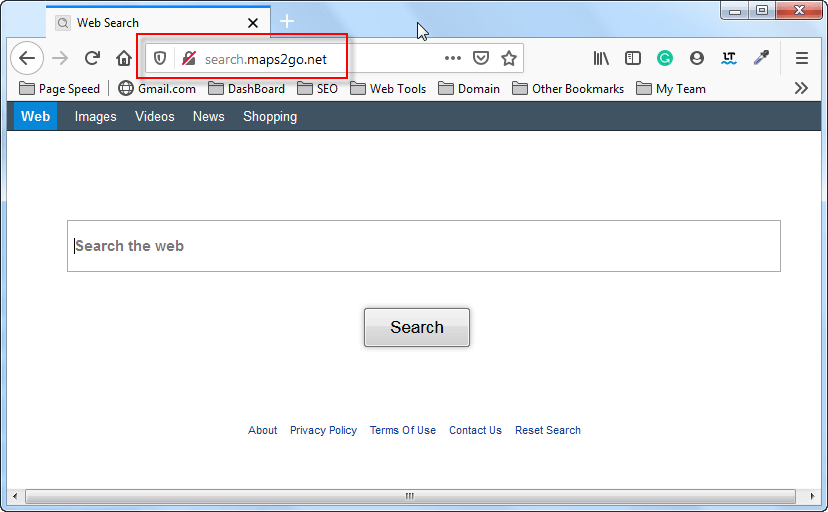This screenshot has width=828, height=512.
Task: Open page actions three-dot menu
Action: click(453, 58)
